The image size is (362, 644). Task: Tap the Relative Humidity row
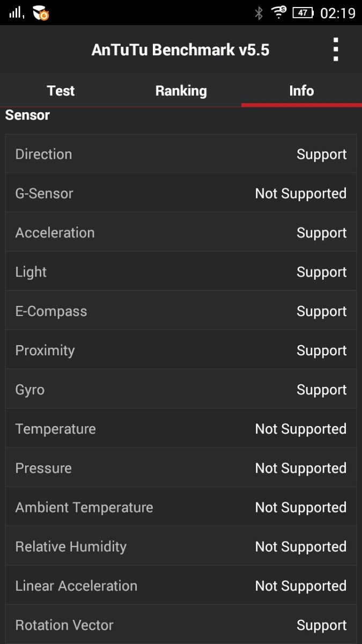pyautogui.click(x=181, y=546)
